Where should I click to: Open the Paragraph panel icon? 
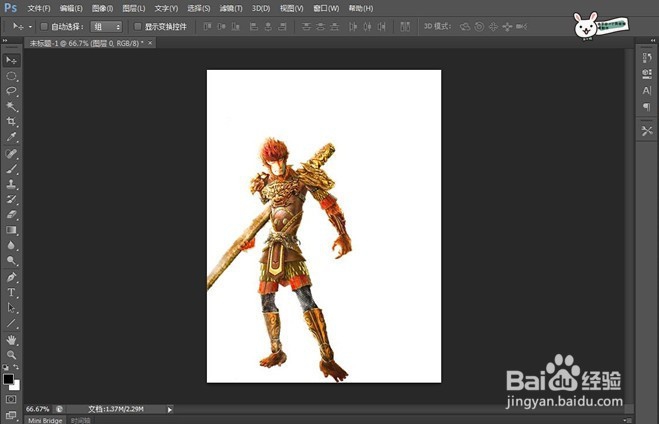(x=647, y=107)
